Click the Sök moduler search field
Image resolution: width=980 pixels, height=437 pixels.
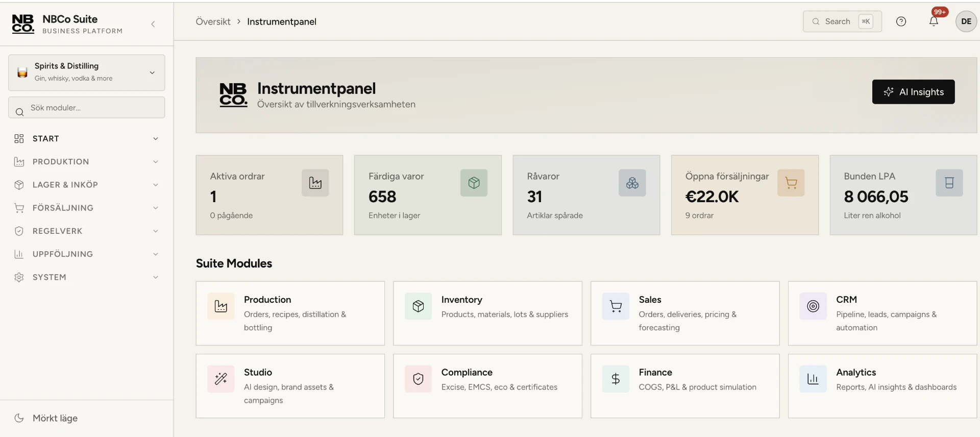pos(86,108)
